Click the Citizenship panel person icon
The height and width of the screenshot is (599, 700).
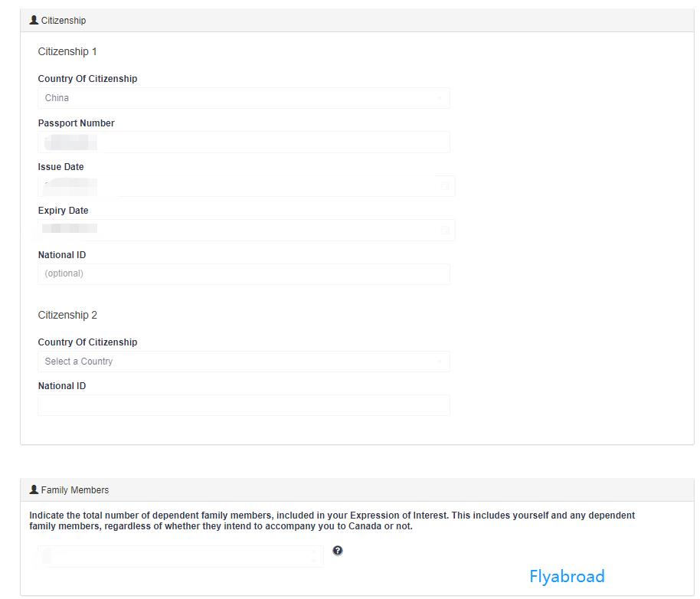(x=34, y=20)
